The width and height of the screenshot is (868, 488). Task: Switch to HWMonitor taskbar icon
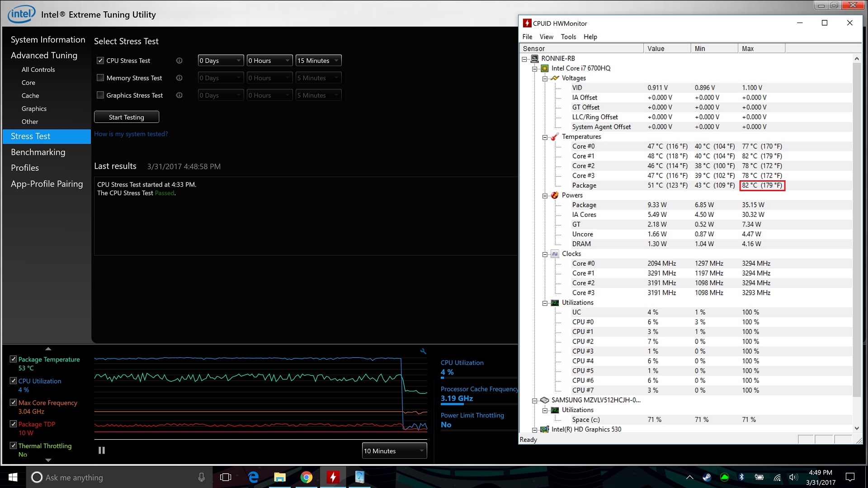click(333, 477)
